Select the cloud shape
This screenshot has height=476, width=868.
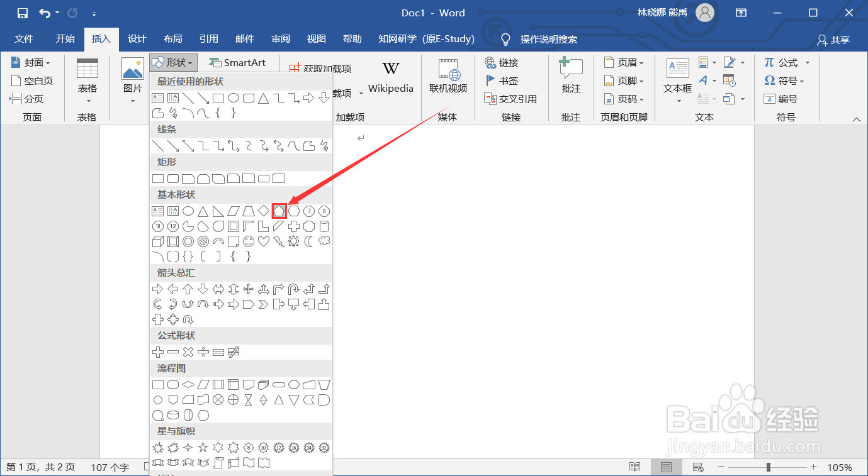click(x=324, y=241)
